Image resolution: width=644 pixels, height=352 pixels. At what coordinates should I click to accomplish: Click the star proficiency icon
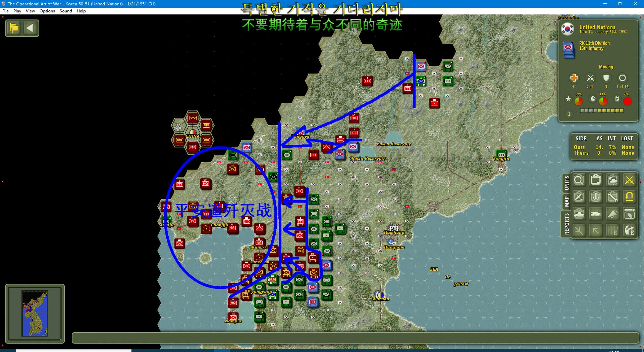point(568,99)
